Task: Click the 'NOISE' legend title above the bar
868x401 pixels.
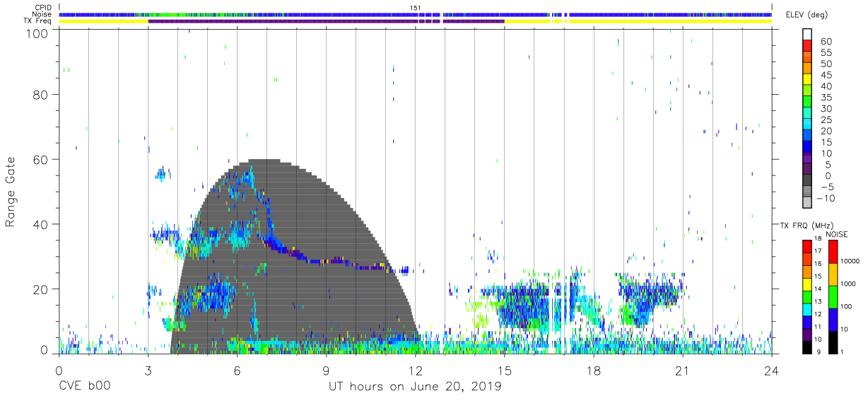Action: 836,234
